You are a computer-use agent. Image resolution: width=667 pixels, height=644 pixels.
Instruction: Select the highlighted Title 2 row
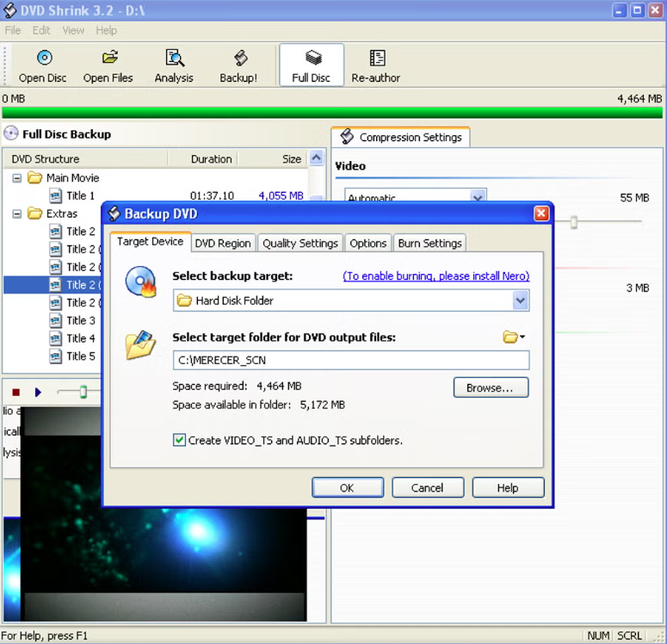click(52, 285)
